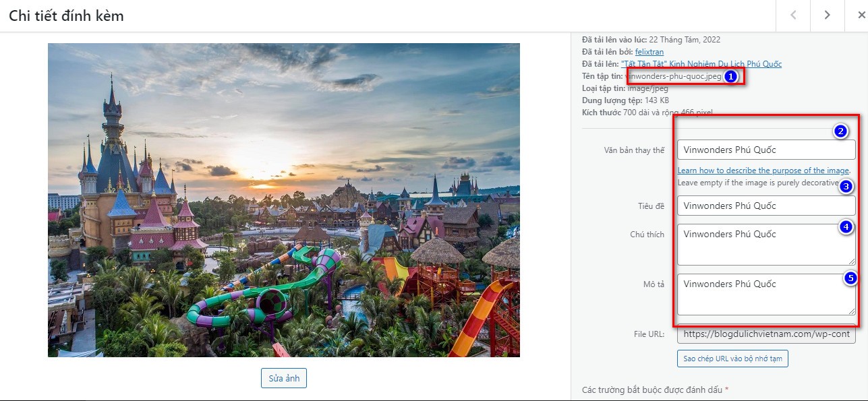Click the Chú thích textarea resize handle
Screen dimensions: 868x401
[851, 261]
